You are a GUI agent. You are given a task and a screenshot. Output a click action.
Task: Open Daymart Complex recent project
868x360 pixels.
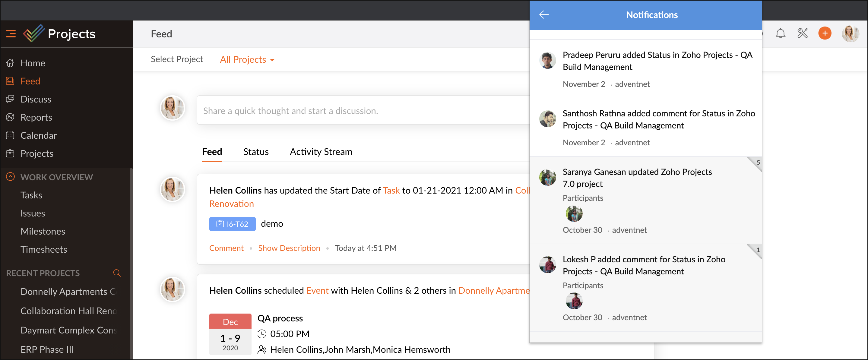(x=68, y=330)
